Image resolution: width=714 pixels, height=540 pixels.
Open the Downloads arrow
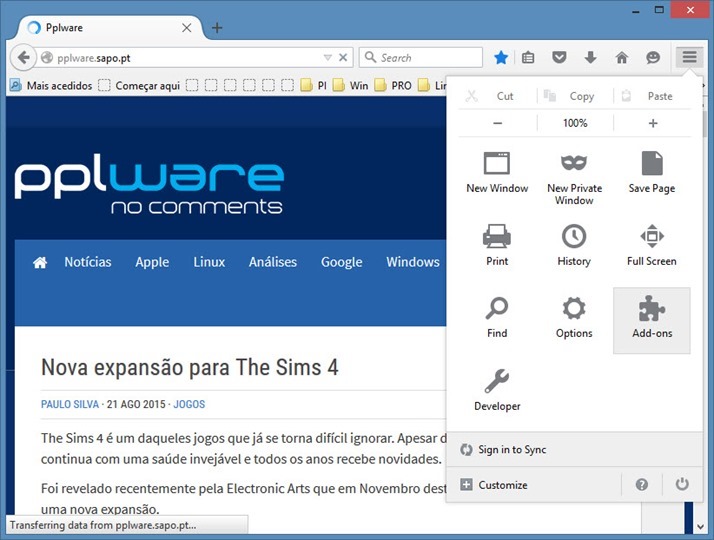(x=590, y=57)
